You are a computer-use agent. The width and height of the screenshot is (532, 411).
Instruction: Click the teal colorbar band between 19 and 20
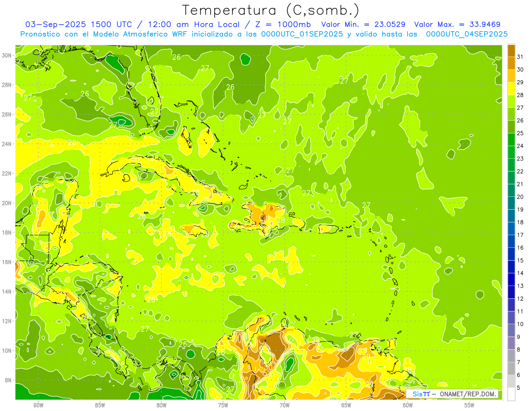[x=511, y=204]
